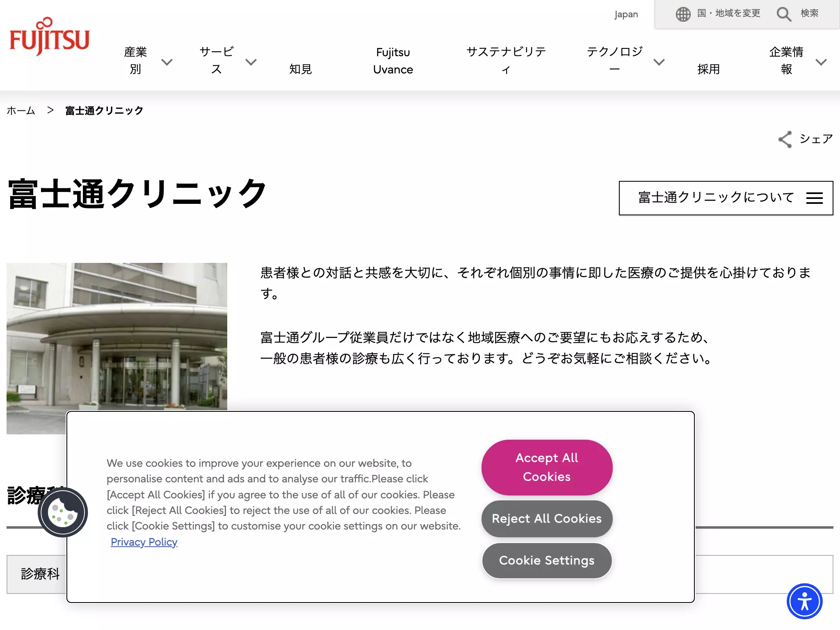This screenshot has height=630, width=840.
Task: Open the サステナビリティ menu item
Action: pyautogui.click(x=506, y=60)
